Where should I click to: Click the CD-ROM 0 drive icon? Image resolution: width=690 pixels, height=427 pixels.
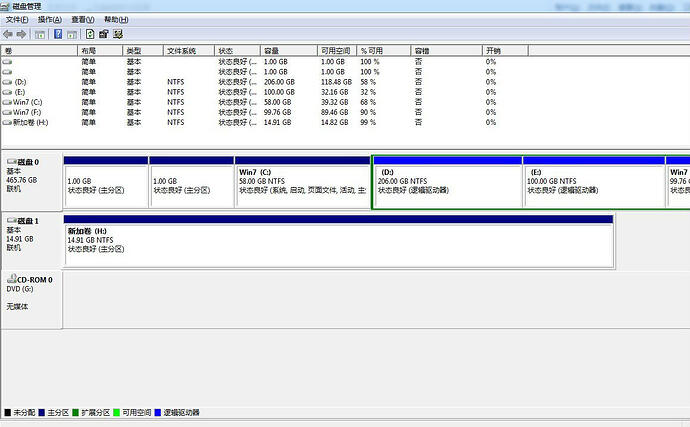[x=12, y=279]
